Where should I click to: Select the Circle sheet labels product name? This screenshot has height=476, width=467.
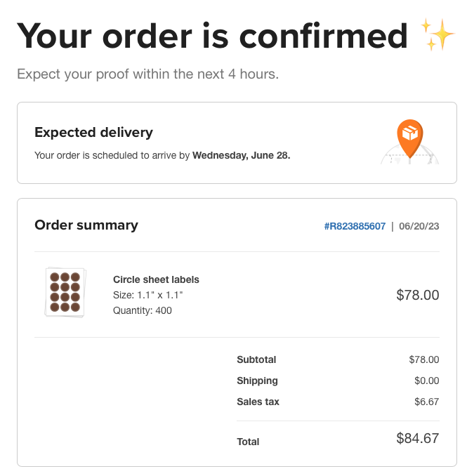click(x=156, y=279)
